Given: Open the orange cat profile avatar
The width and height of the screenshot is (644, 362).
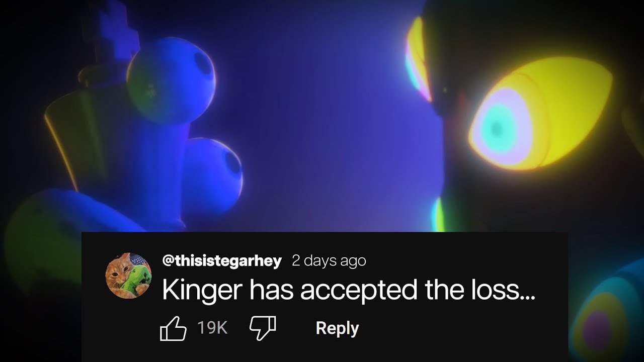Looking at the screenshot, I should [x=128, y=276].
